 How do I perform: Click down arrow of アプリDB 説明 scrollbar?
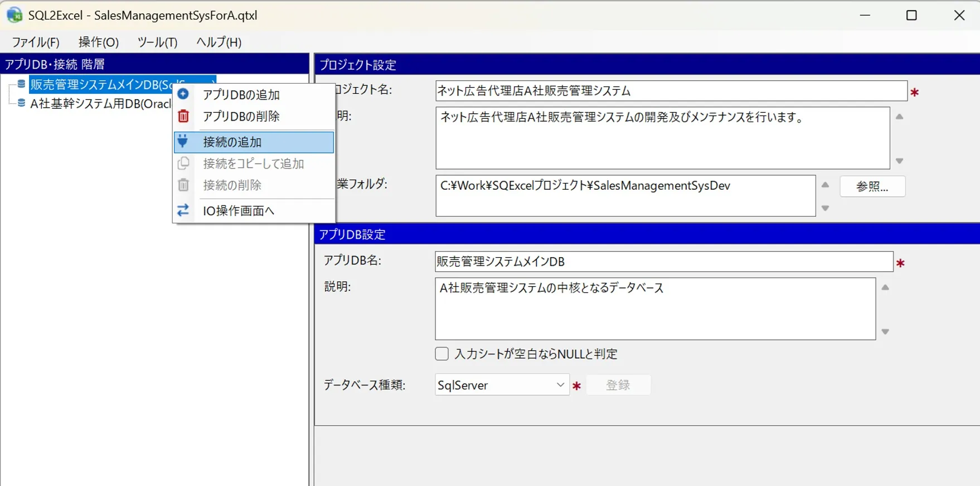[885, 331]
